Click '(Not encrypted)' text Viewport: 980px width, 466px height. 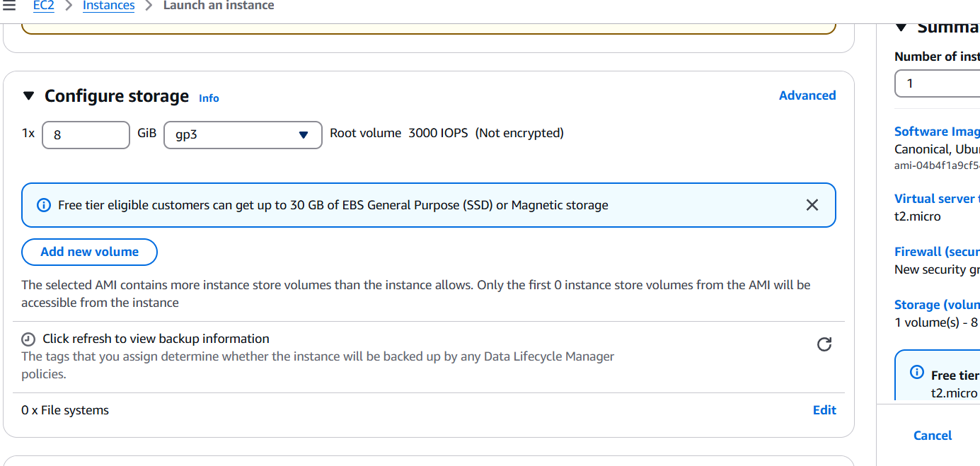tap(519, 133)
